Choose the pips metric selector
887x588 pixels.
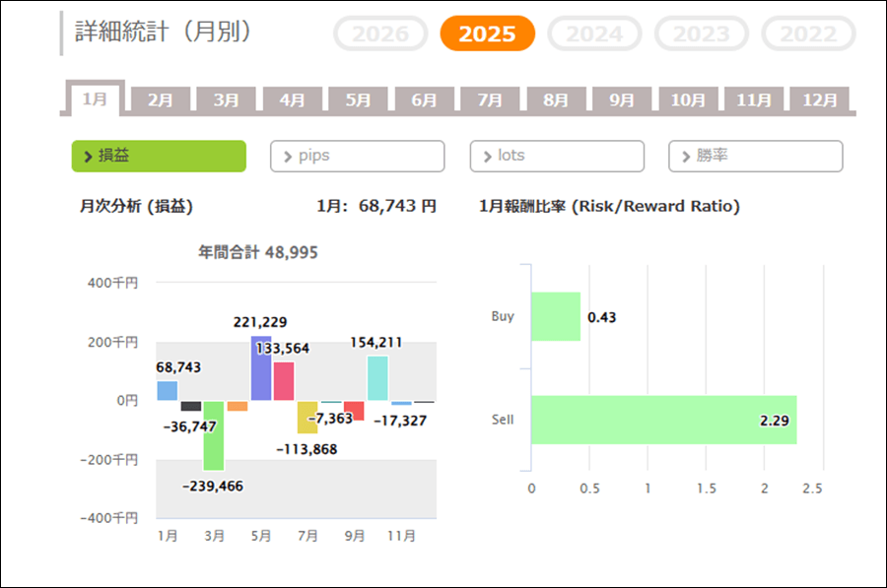358,156
